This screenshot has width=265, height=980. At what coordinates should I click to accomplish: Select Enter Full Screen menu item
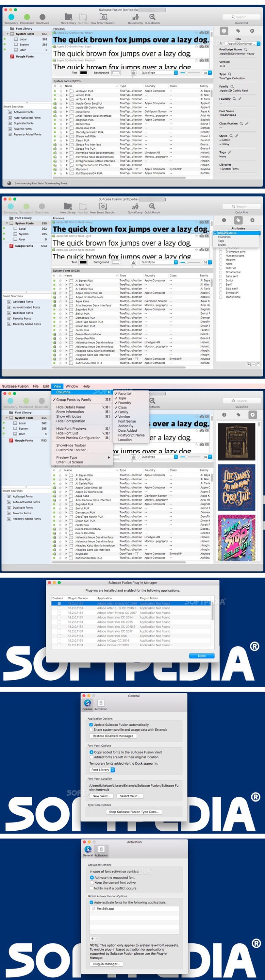click(x=83, y=462)
